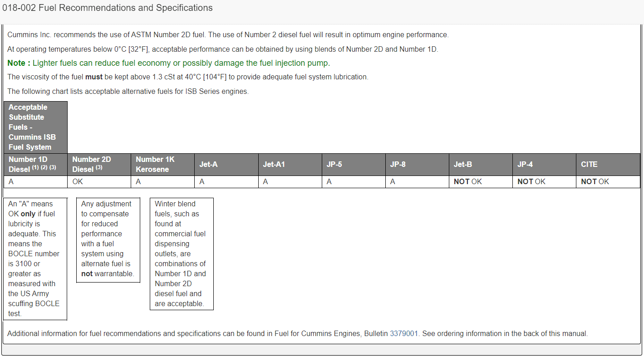Click the Acceptable Substitute Fuels table title
The height and width of the screenshot is (356, 644).
point(35,127)
